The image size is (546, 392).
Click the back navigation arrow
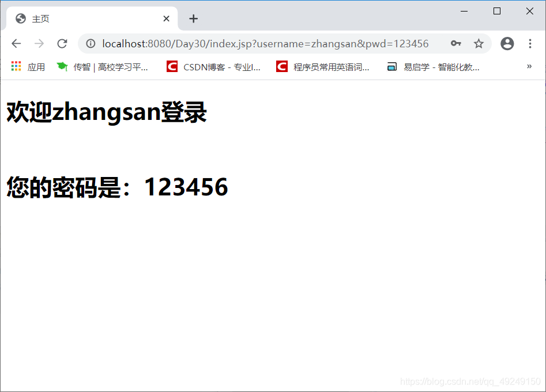(16, 43)
